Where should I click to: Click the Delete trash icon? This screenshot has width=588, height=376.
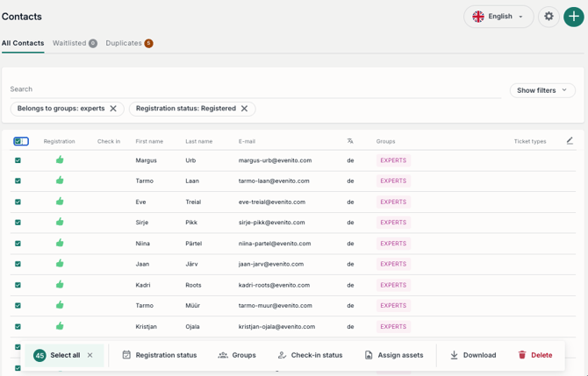[522, 355]
